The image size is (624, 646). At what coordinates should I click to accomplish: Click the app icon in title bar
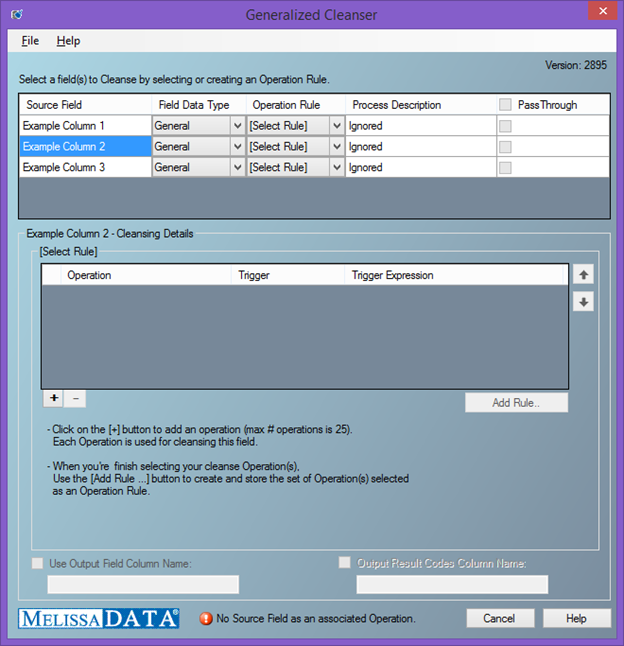[x=17, y=15]
